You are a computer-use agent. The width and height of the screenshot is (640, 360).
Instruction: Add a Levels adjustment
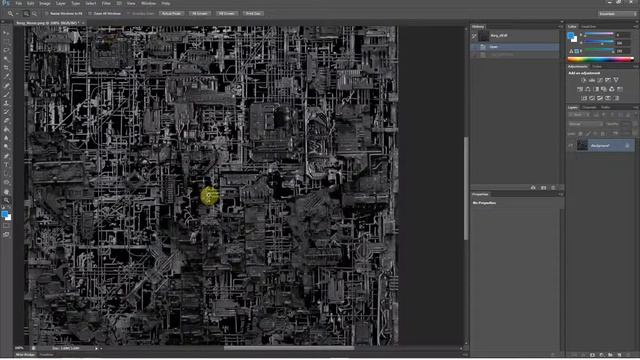point(592,80)
